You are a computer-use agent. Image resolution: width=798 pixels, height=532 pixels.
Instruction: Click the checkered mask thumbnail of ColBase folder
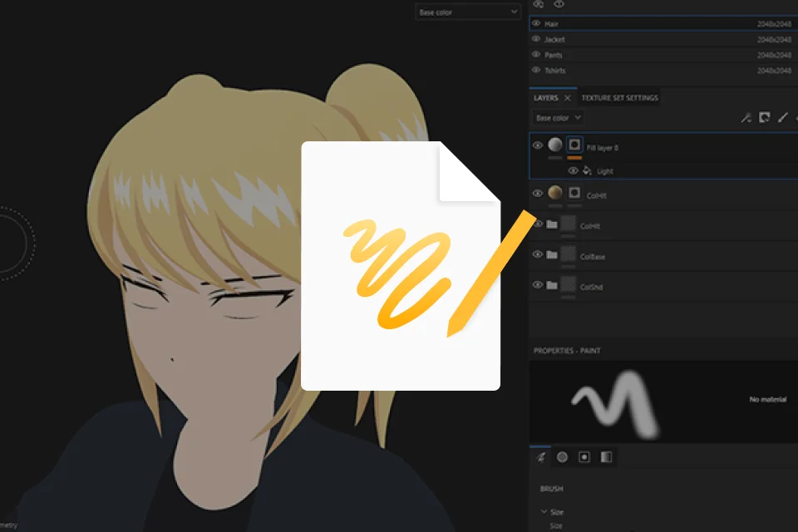coord(568,254)
